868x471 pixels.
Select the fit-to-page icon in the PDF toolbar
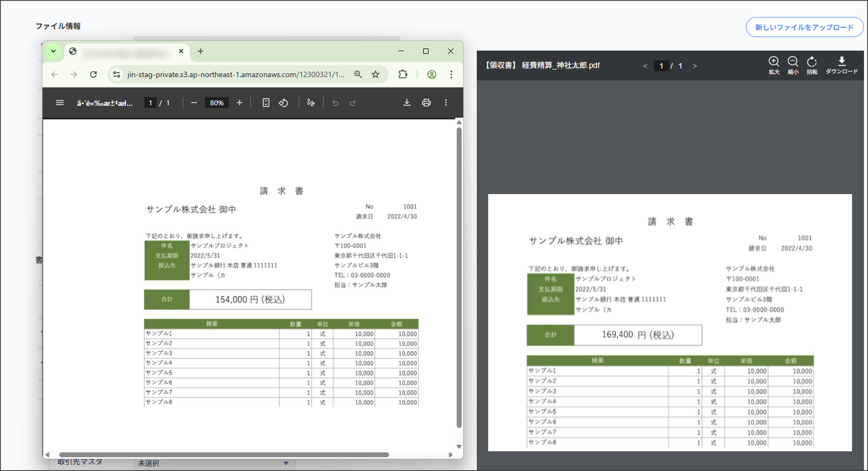266,103
